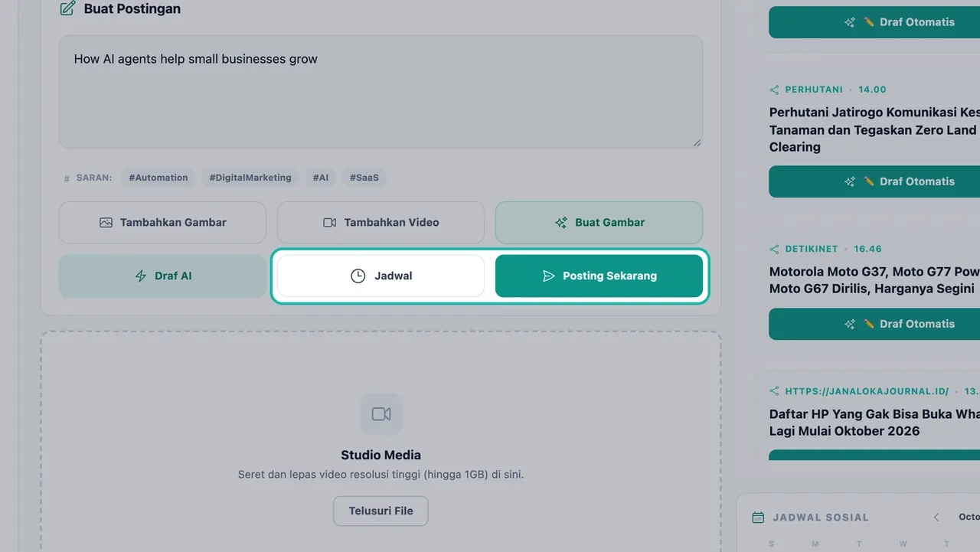This screenshot has width=980, height=552.
Task: Click the share icon next to PERHUTANI
Action: (x=774, y=90)
